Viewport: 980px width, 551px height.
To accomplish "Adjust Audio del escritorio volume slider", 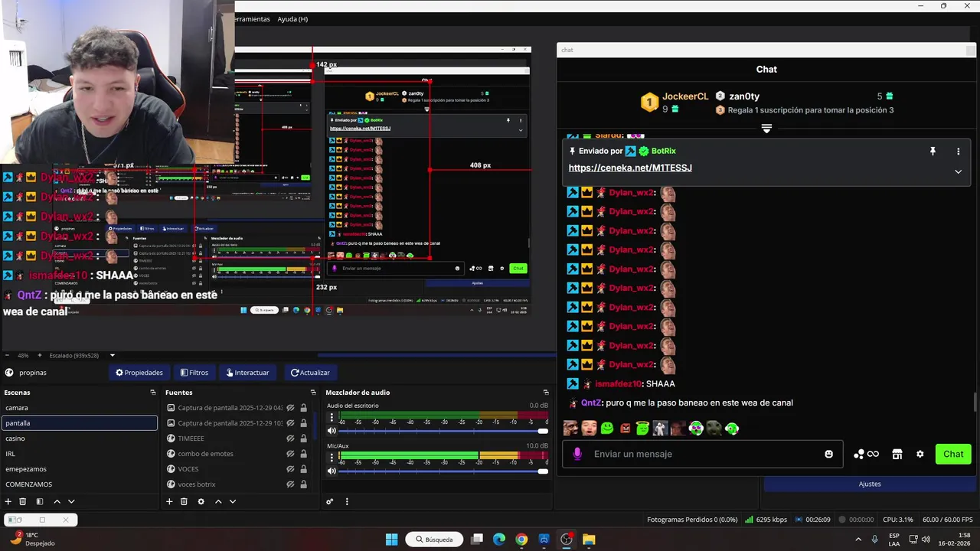I will (443, 431).
